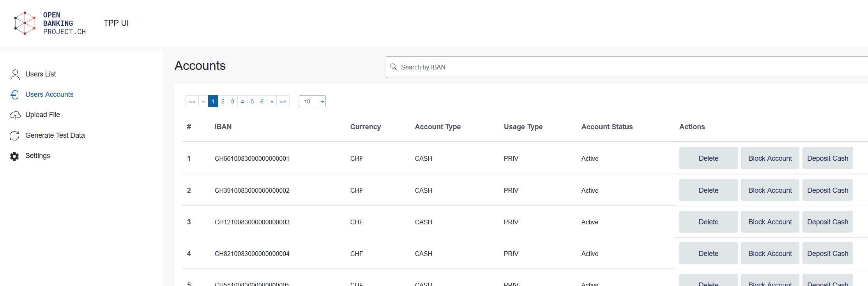Go to next page of accounts
Screen dimensions: 868x286
[272, 101]
